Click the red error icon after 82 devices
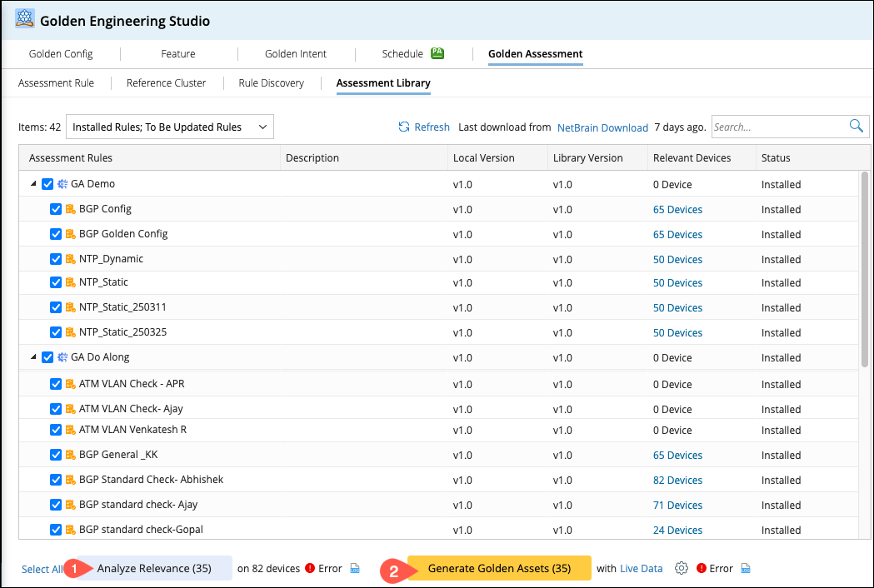This screenshot has width=874, height=588. click(310, 569)
